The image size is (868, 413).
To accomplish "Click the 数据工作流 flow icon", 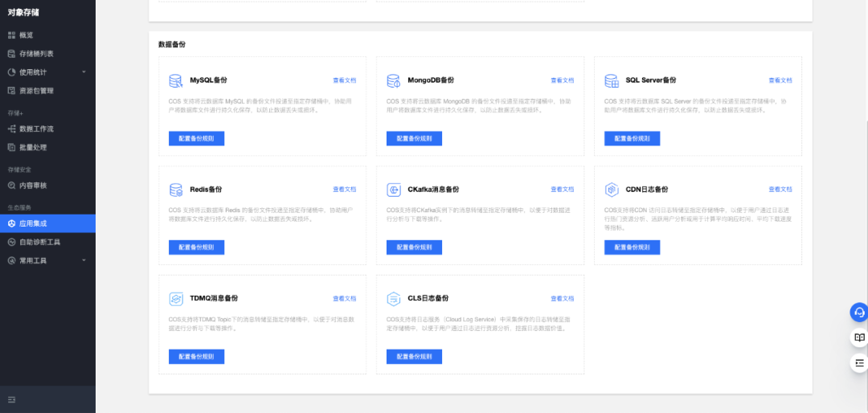I will (x=11, y=129).
